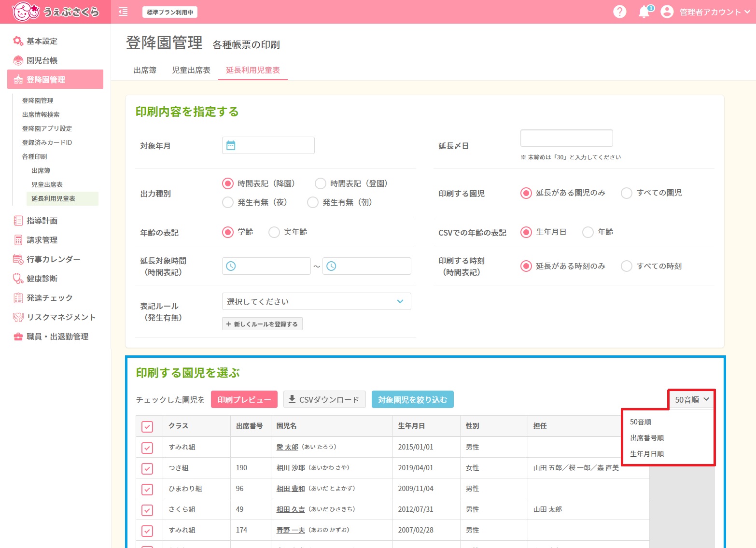Viewport: 756px width, 548px height.
Task: Open 愛 太郎 child name link
Action: (287, 447)
